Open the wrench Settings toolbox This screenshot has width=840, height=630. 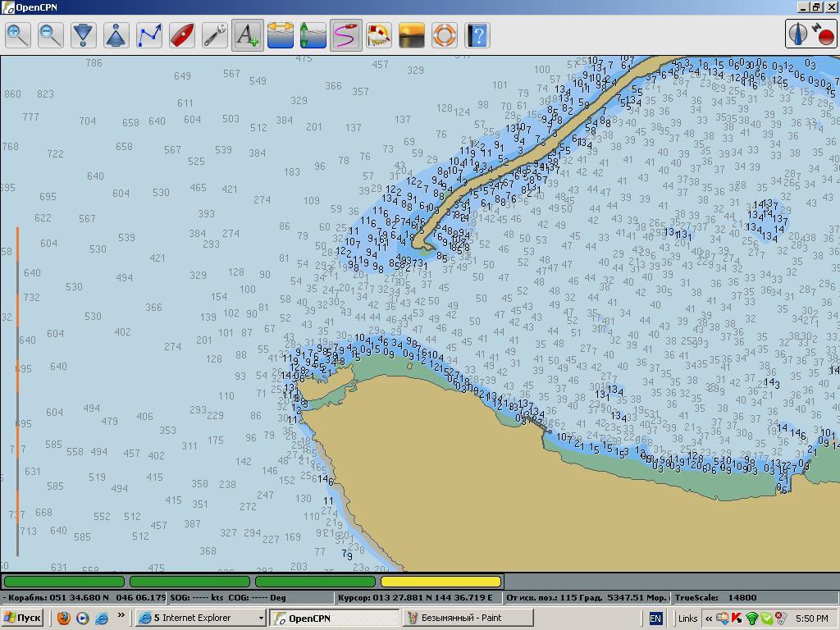(215, 35)
